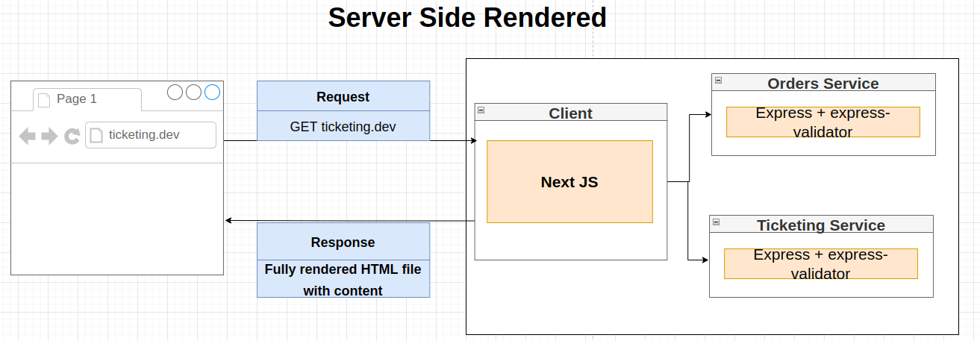Click the reload icon in browser mockup
980x341 pixels.
click(x=72, y=136)
